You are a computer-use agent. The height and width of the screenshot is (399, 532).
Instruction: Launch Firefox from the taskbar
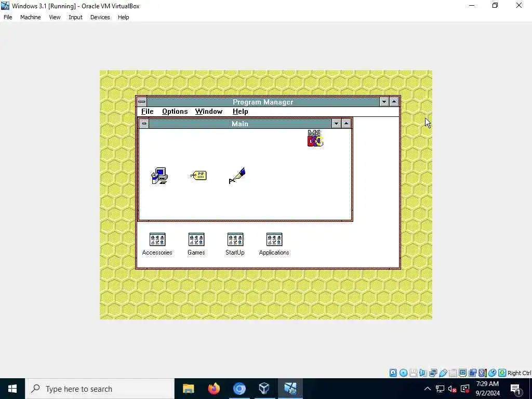214,389
